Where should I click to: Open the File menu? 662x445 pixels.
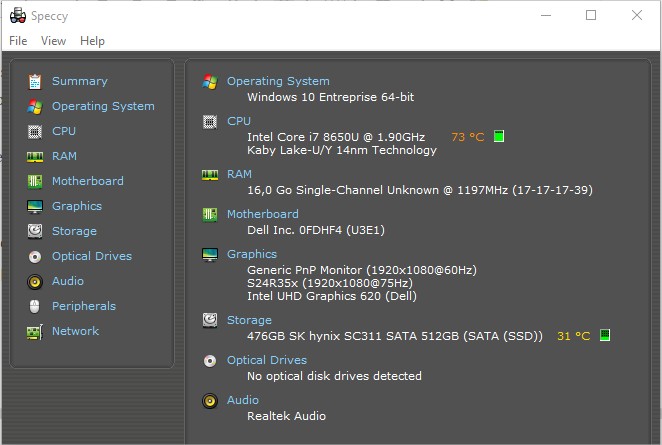[x=18, y=41]
